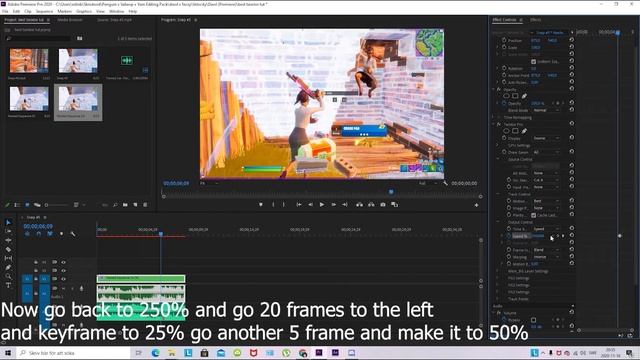
Task: Add keyframe diamond for Speed % row
Action: pyautogui.click(x=558, y=236)
